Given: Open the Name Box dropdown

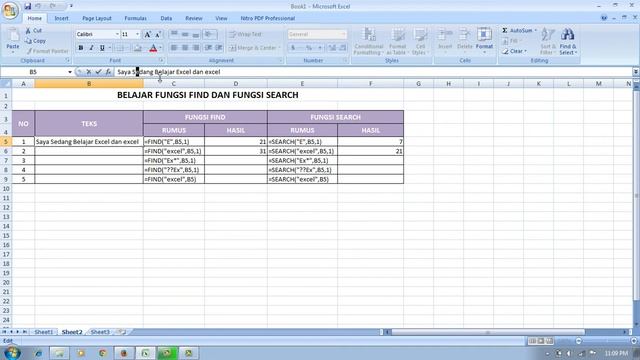Looking at the screenshot, I should point(70,72).
